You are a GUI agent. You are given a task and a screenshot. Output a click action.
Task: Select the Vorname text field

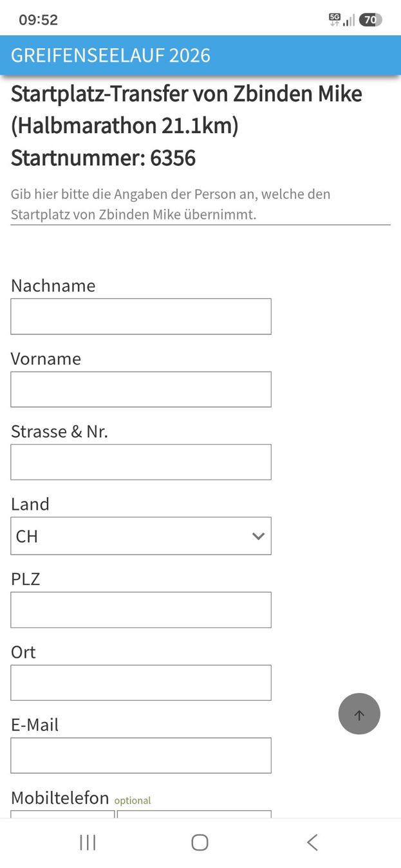[141, 389]
